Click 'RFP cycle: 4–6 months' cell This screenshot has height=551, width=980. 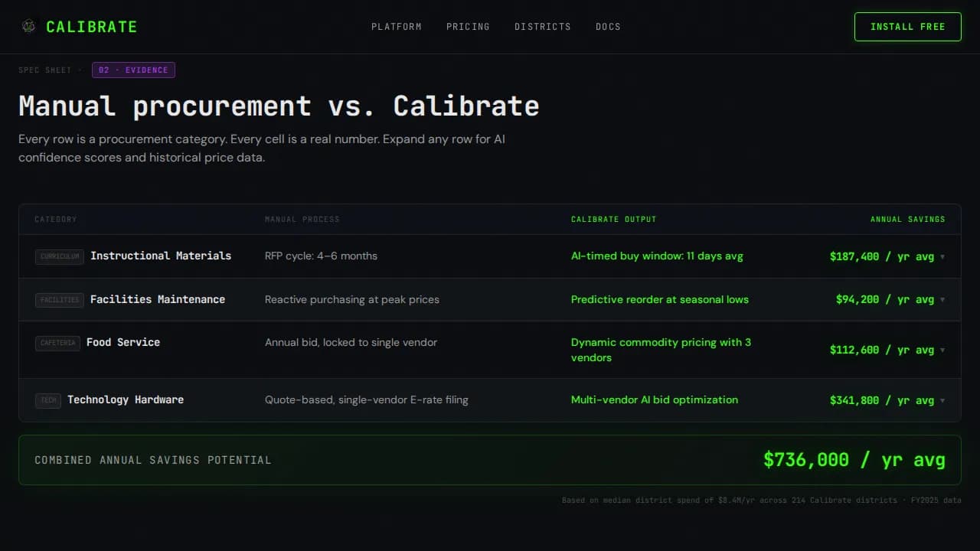click(x=321, y=256)
